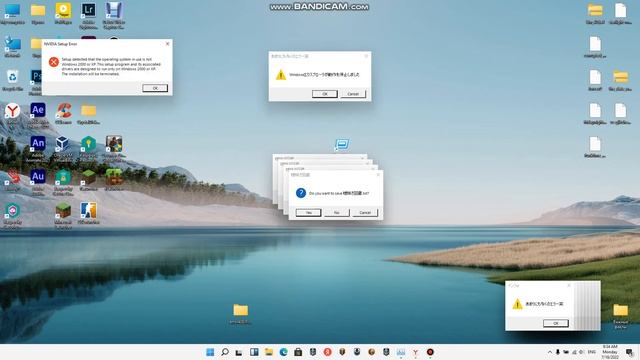Open the taskbar clock and date
This screenshot has width=640, height=360.
(x=610, y=351)
